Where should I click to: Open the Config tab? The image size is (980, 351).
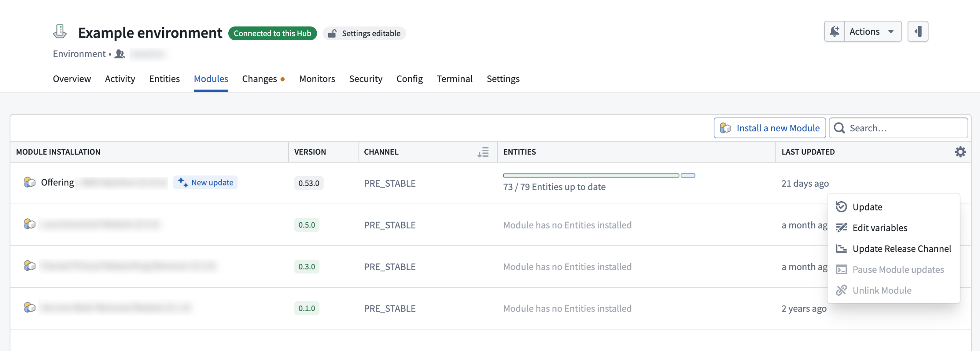(409, 79)
